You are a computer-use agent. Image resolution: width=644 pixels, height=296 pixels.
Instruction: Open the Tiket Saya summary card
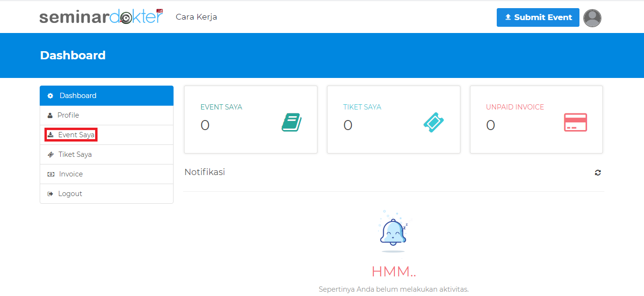click(393, 120)
